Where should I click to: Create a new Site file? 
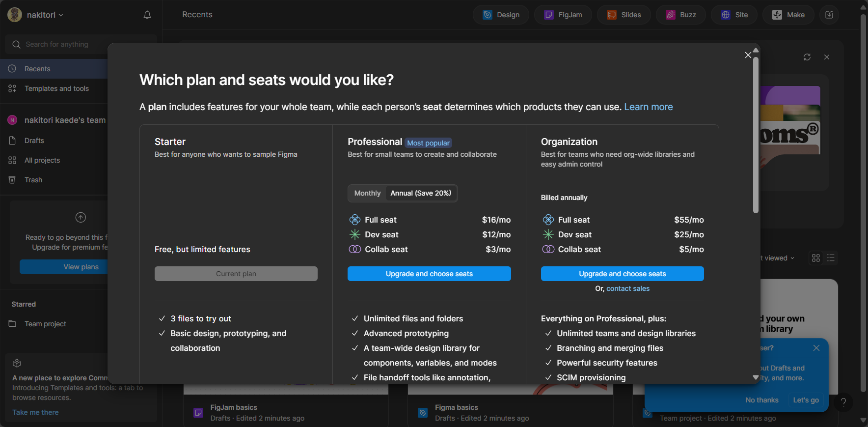click(x=734, y=15)
